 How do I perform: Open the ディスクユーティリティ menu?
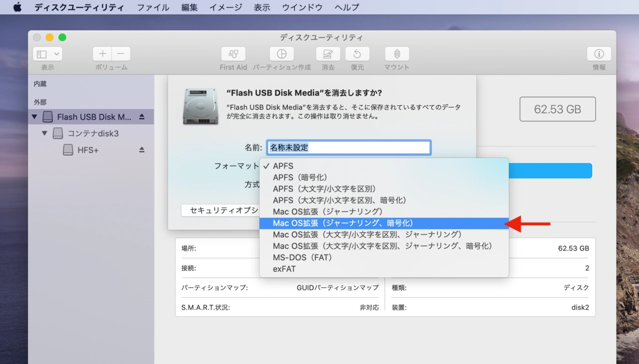click(79, 7)
